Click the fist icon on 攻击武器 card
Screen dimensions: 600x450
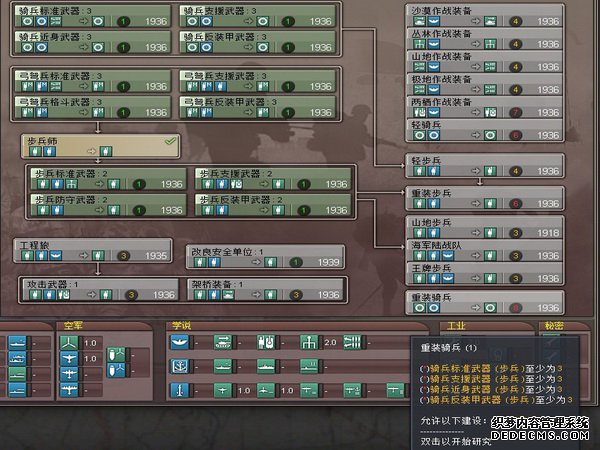tap(63, 295)
